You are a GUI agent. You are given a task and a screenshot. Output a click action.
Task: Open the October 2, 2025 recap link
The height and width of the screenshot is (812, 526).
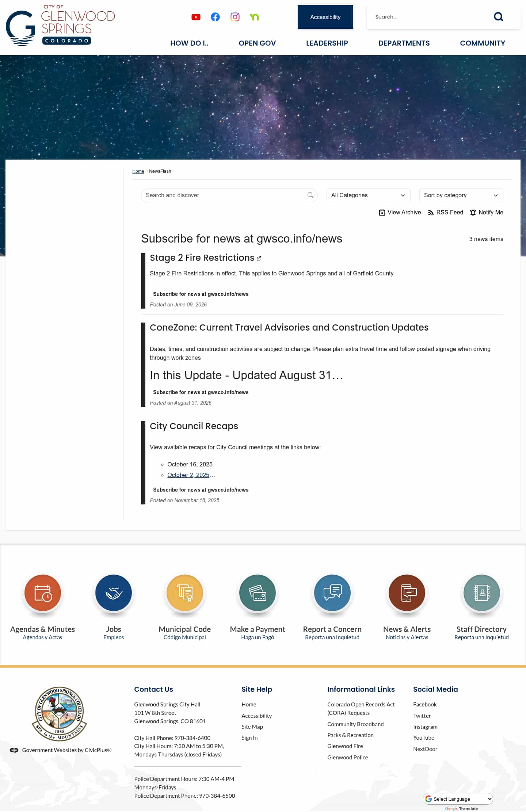(188, 475)
